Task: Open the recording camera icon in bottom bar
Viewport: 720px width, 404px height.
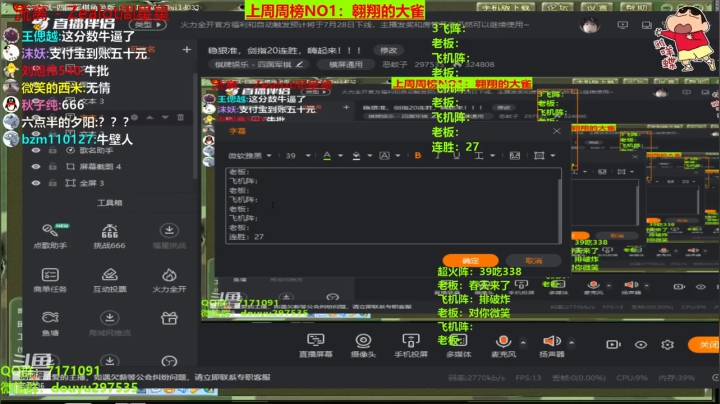Action: pyautogui.click(x=613, y=344)
